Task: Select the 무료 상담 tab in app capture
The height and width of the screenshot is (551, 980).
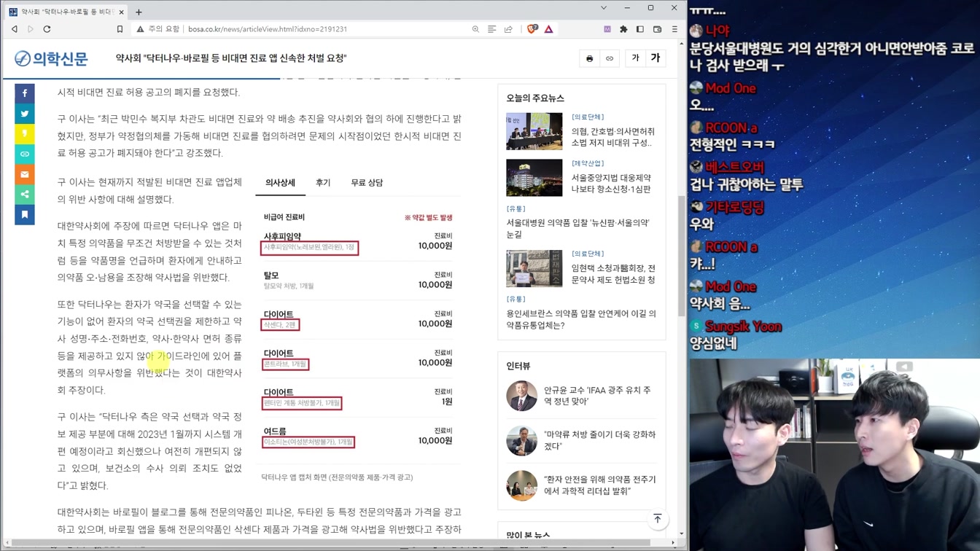Action: [367, 183]
